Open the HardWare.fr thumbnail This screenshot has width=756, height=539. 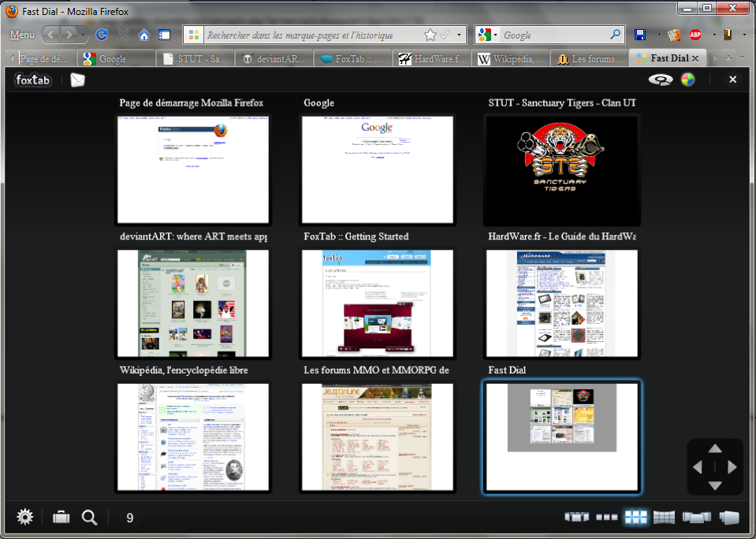click(562, 303)
